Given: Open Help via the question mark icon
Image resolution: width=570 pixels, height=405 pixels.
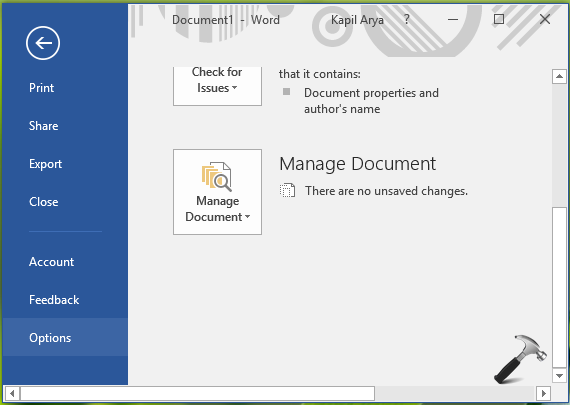Looking at the screenshot, I should 407,19.
